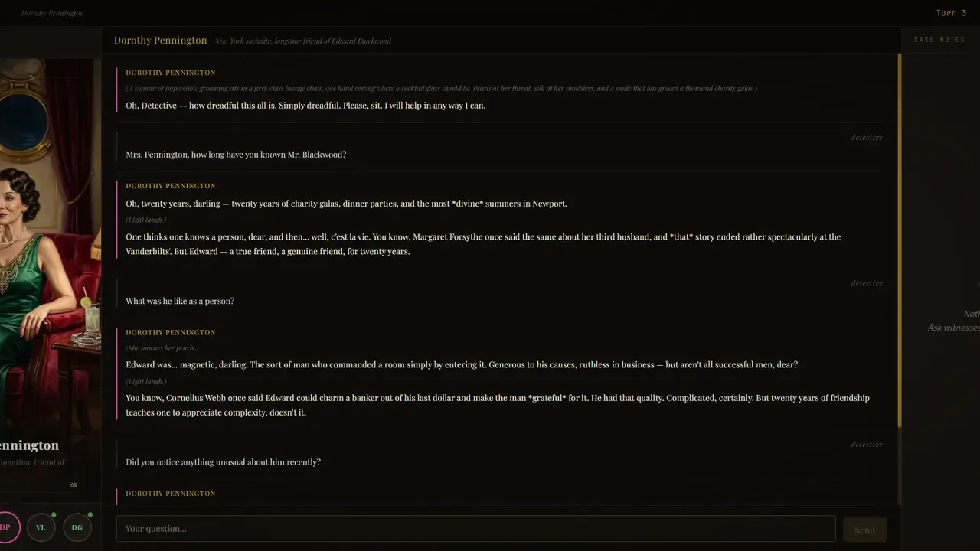Click the Turn 3 counter
This screenshot has height=551, width=980.
951,13
